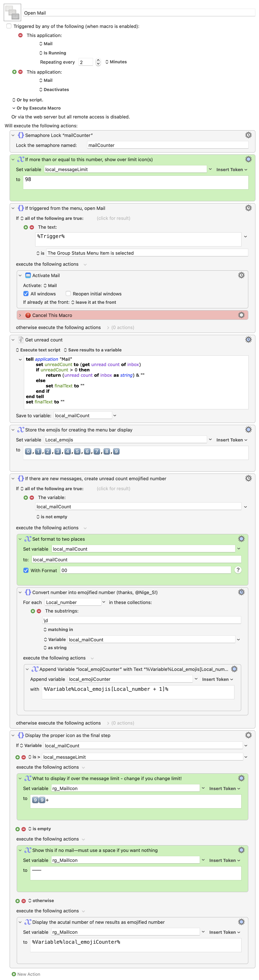Add a trigger after Mail Deactivates trigger

(x=14, y=72)
